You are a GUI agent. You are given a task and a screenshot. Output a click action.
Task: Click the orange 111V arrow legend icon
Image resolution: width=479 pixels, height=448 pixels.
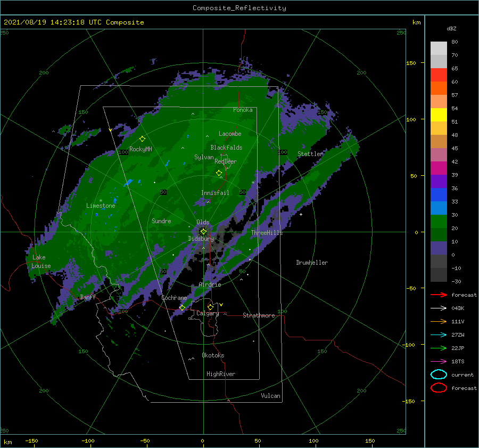coord(439,321)
